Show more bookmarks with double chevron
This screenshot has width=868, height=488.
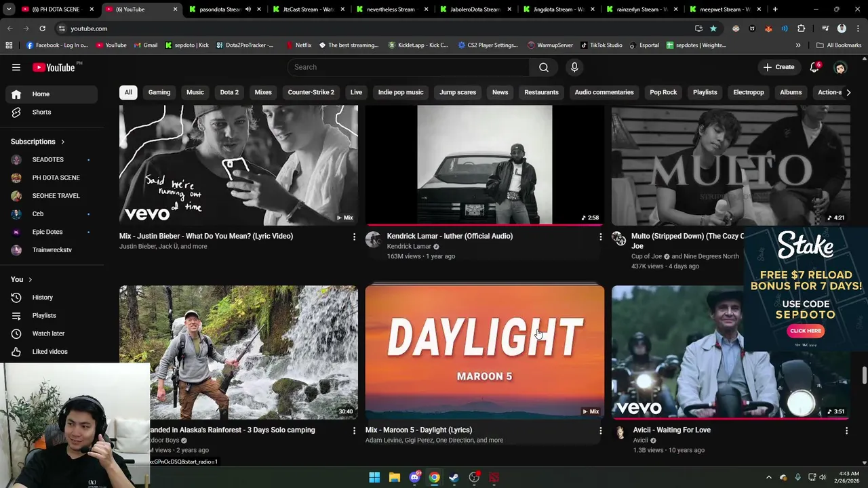(x=798, y=45)
